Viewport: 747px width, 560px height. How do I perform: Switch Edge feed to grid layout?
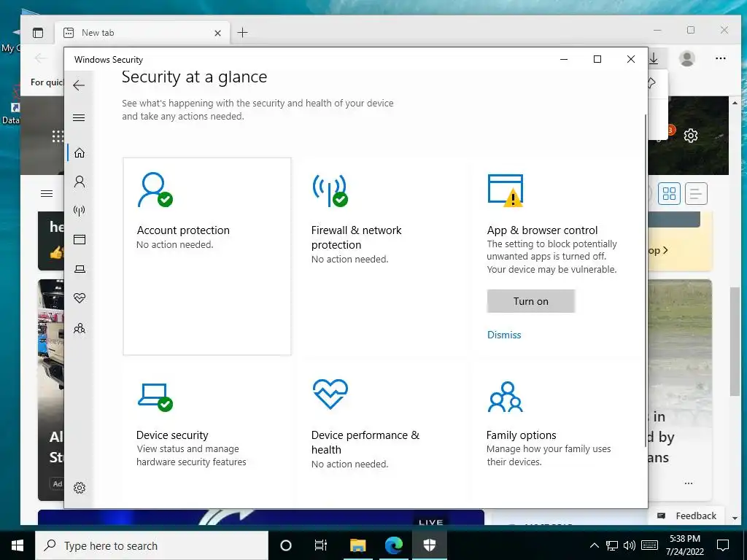pos(670,193)
